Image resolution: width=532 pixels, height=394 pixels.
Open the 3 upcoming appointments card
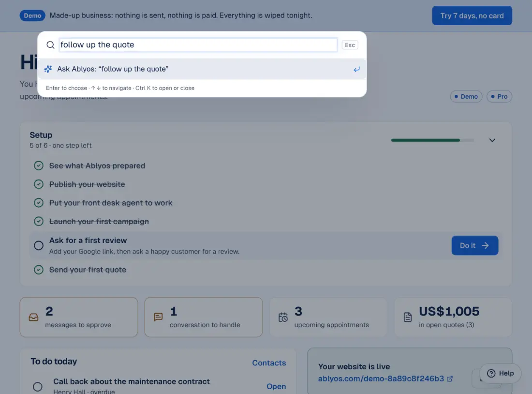(x=328, y=317)
